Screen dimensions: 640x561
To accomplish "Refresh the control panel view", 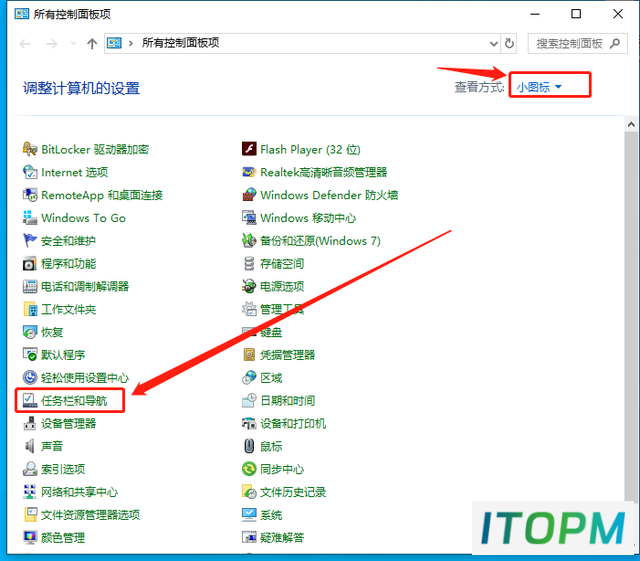I will click(509, 44).
